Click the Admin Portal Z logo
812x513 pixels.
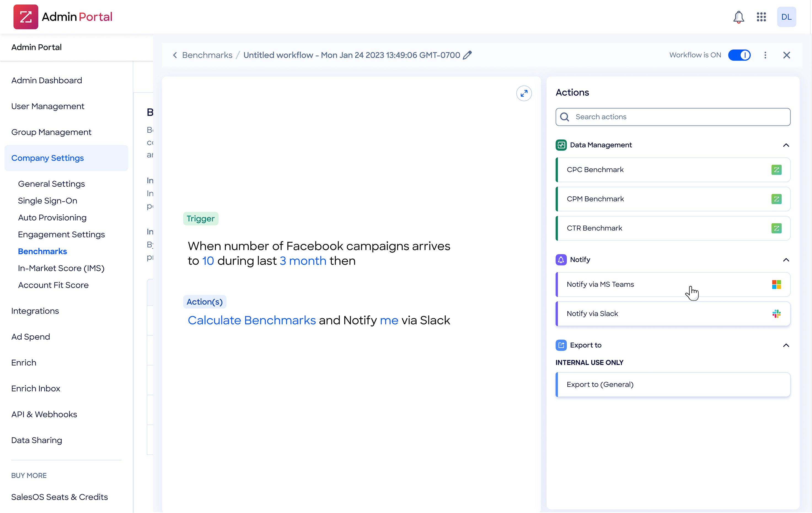[26, 17]
